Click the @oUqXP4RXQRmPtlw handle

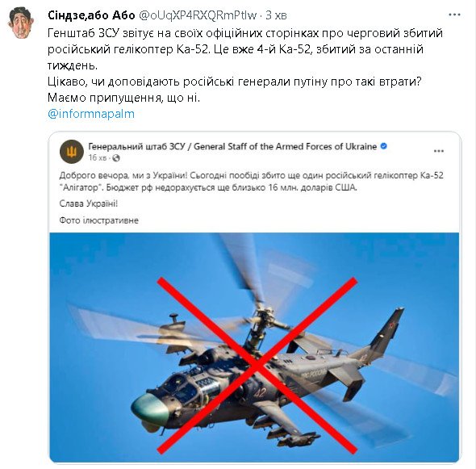point(198,15)
